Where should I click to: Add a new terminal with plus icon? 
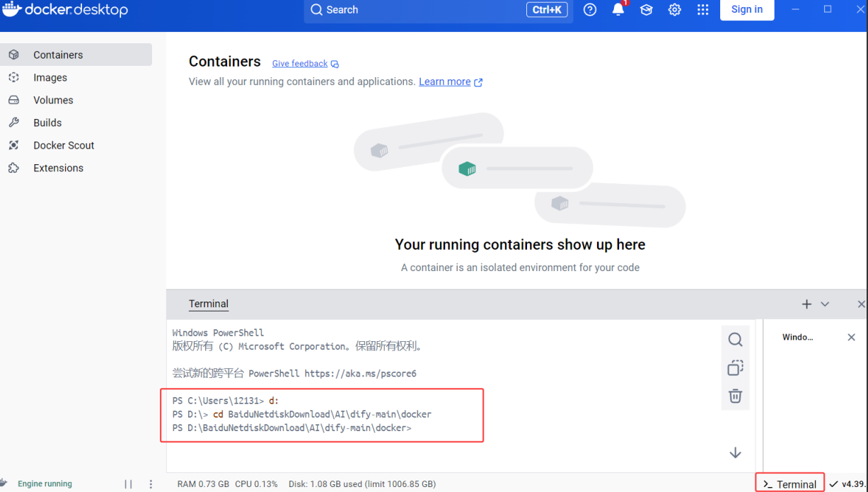(806, 304)
